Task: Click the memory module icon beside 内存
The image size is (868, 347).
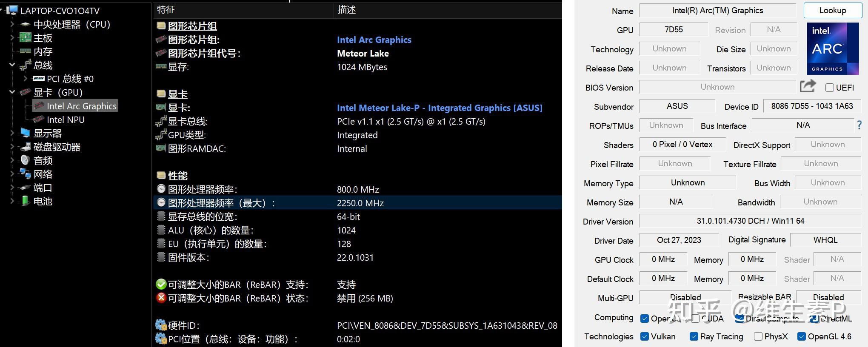Action: click(x=26, y=51)
